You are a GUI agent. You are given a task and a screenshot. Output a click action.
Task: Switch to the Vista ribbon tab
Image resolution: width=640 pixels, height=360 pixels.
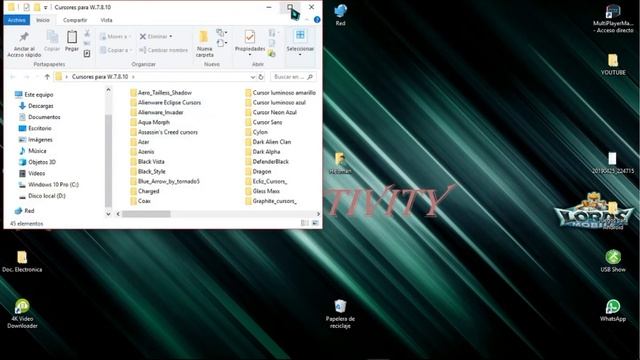[107, 20]
